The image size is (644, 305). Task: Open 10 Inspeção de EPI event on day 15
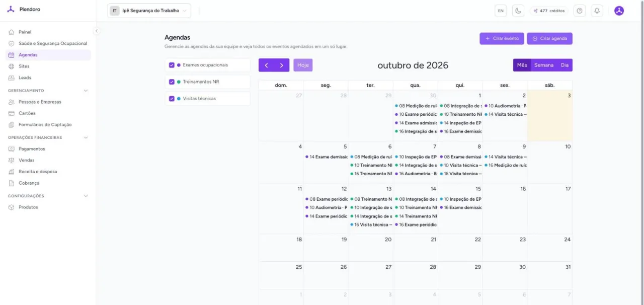[x=460, y=199]
